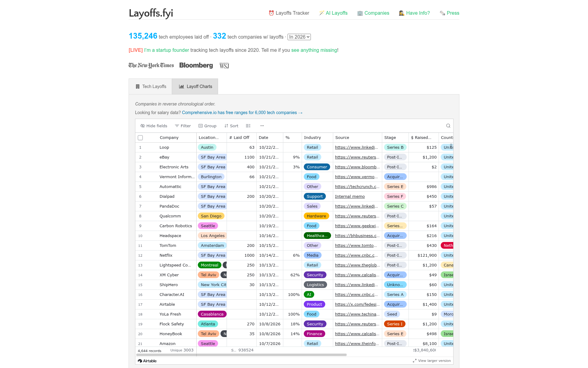This screenshot has width=588, height=368.
Task: Click the horizontal scrollbar under the table
Action: point(241,355)
